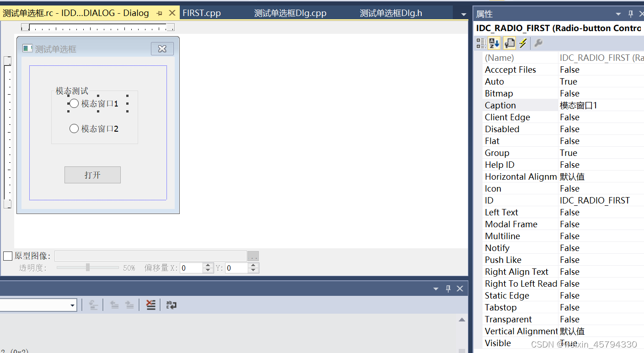The image size is (644, 353).
Task: Toggle word wrap in output toolbar
Action: [171, 305]
